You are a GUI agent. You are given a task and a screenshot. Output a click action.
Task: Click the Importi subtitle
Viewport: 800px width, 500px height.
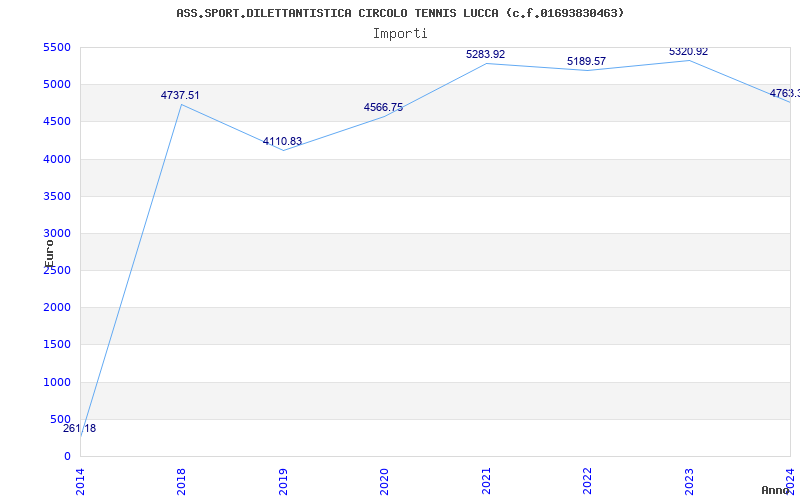click(x=400, y=34)
